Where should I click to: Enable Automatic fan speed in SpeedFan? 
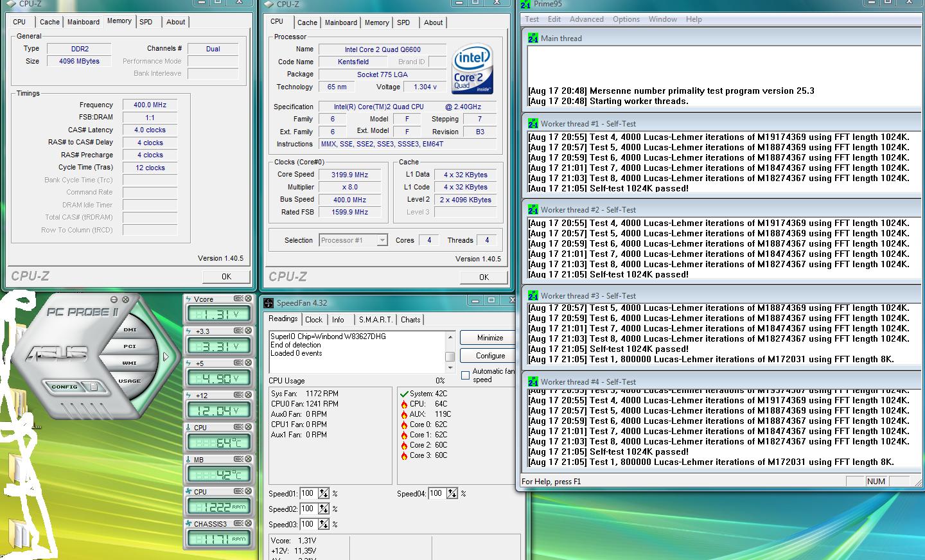pos(465,375)
